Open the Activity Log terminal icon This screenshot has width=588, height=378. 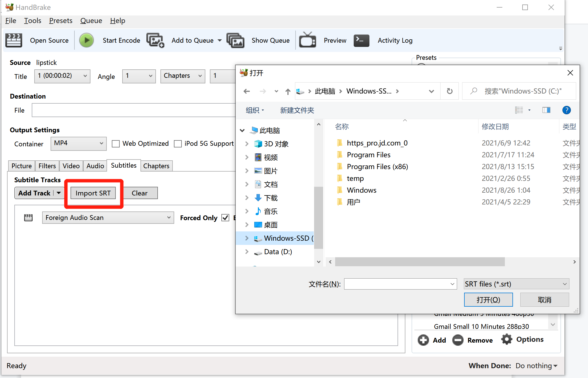(x=361, y=40)
